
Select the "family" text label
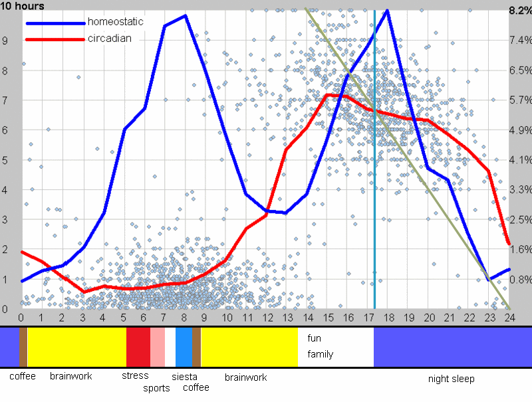(320, 354)
